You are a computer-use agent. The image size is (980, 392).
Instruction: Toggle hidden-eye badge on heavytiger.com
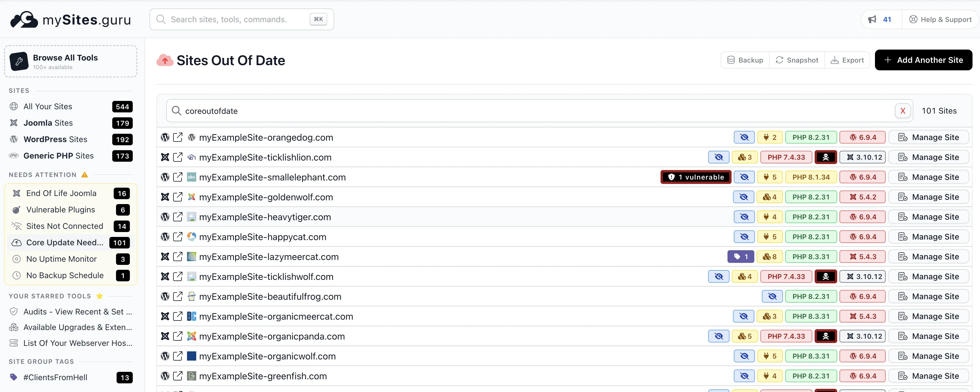[x=744, y=217]
